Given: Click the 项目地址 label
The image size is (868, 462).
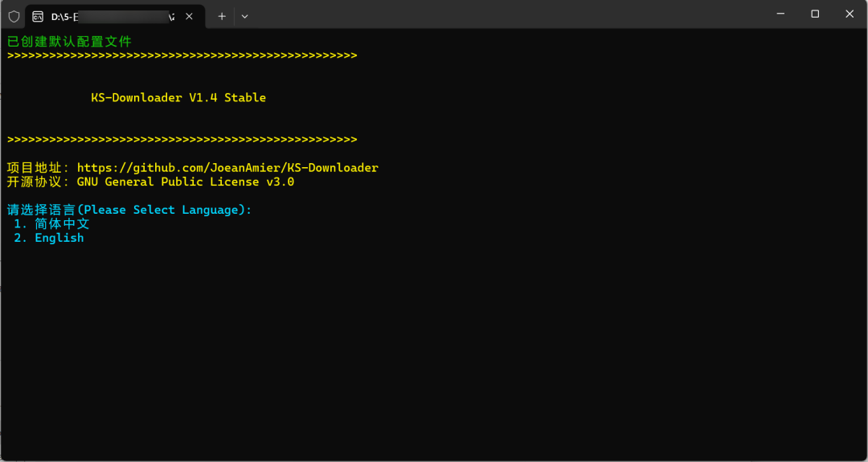Looking at the screenshot, I should pyautogui.click(x=39, y=168).
